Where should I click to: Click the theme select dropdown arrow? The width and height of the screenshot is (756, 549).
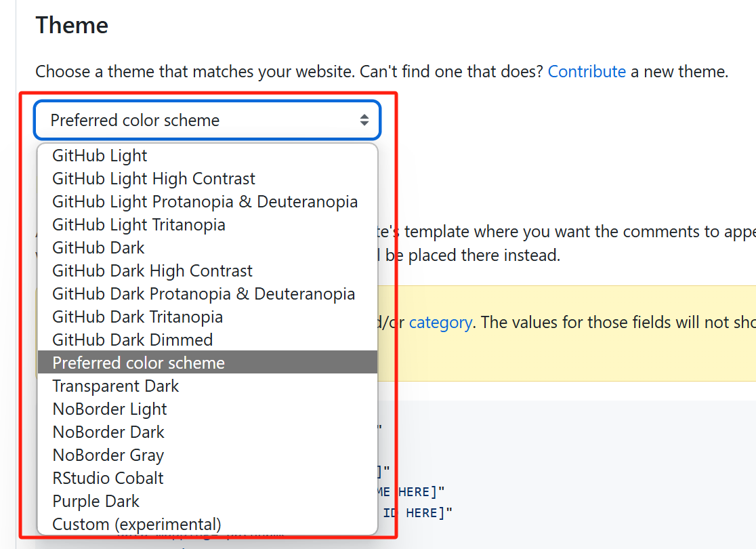point(364,121)
